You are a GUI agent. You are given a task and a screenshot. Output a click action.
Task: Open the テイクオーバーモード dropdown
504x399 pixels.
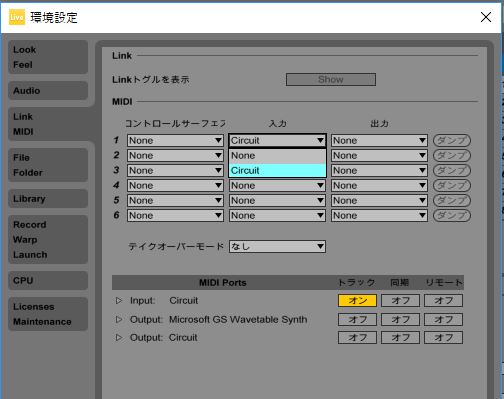(277, 246)
